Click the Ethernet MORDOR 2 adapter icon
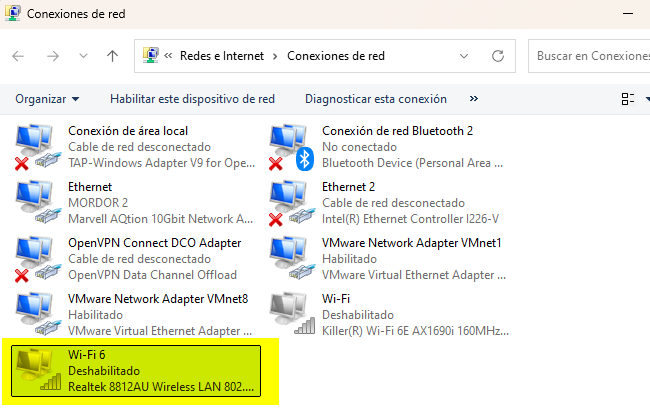Viewport: 650px width, 417px height. [36, 203]
